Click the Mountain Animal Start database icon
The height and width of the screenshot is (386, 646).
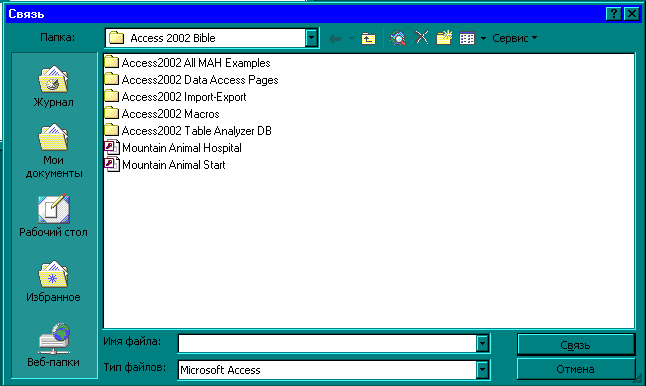[x=112, y=165]
